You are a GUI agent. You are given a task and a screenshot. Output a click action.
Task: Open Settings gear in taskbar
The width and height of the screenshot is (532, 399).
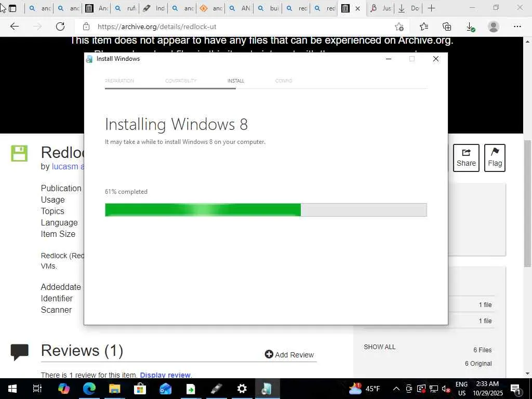[x=242, y=389]
